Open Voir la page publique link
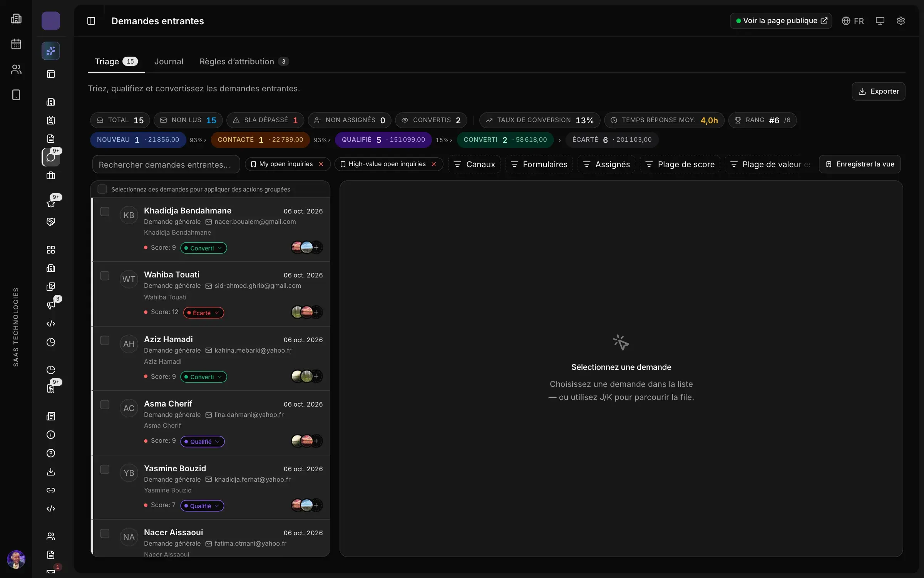Viewport: 924px width, 578px height. (x=781, y=21)
